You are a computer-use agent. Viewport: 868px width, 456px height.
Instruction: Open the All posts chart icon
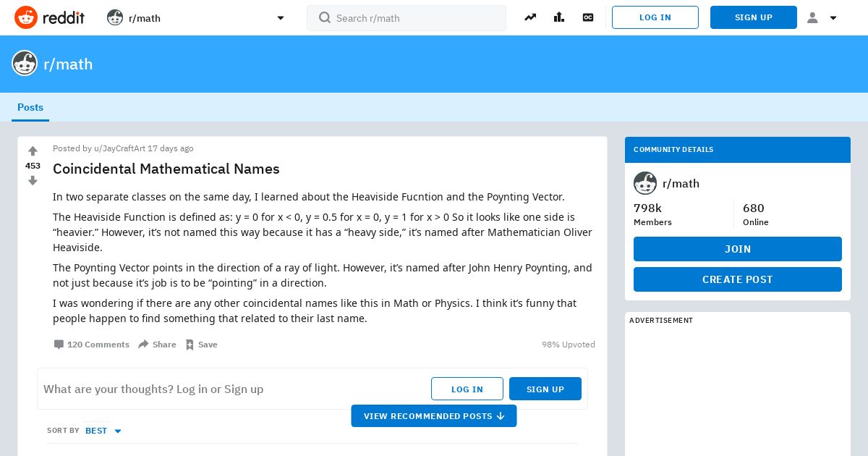pyautogui.click(x=559, y=17)
